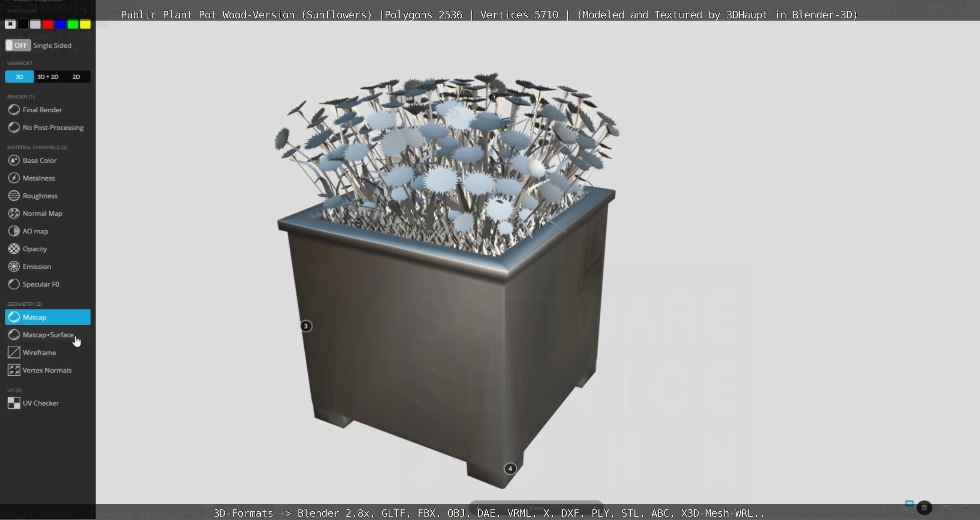
Task: Pick the yellow wireframe color
Action: pos(85,24)
